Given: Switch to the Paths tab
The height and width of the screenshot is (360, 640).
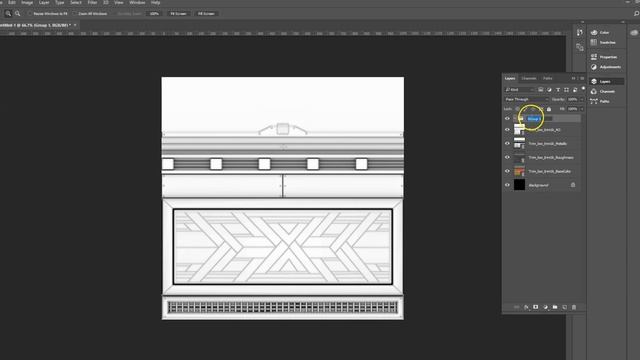Looking at the screenshot, I should point(548,78).
